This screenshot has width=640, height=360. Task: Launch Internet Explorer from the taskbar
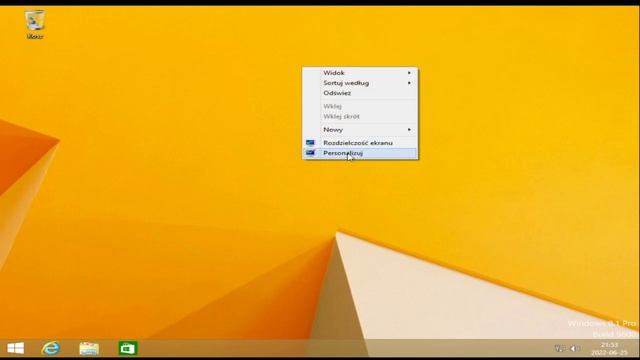coord(51,348)
